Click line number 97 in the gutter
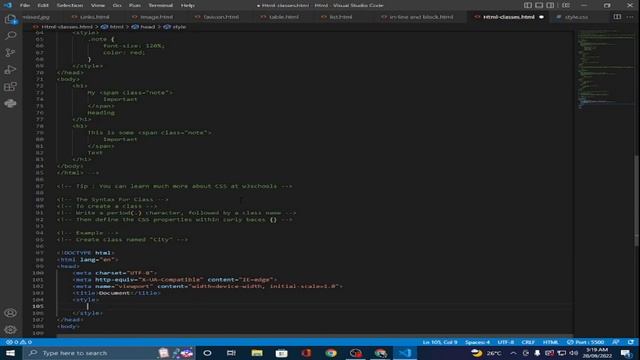640x360 pixels. [x=39, y=253]
